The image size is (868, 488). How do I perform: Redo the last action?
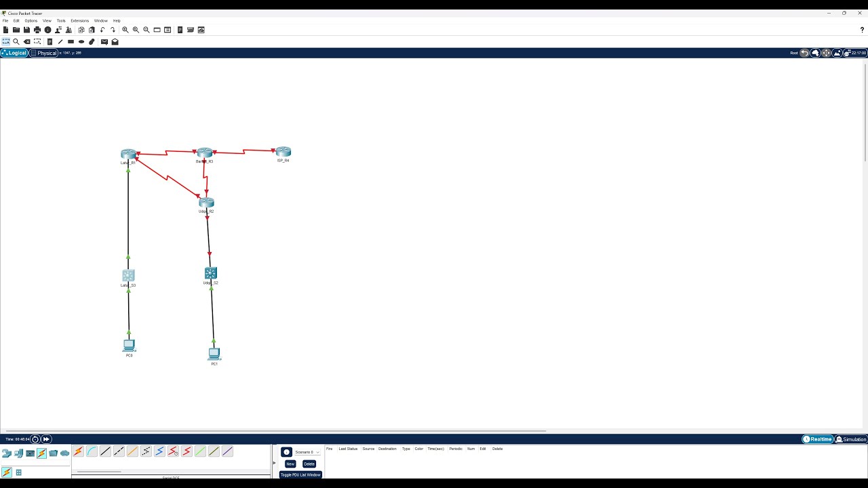pyautogui.click(x=113, y=30)
